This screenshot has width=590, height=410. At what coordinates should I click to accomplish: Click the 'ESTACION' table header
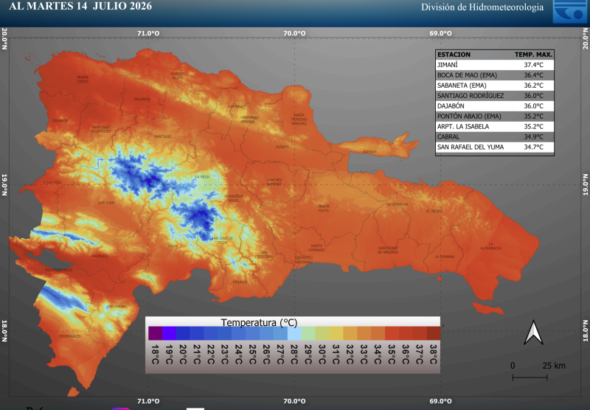click(454, 55)
